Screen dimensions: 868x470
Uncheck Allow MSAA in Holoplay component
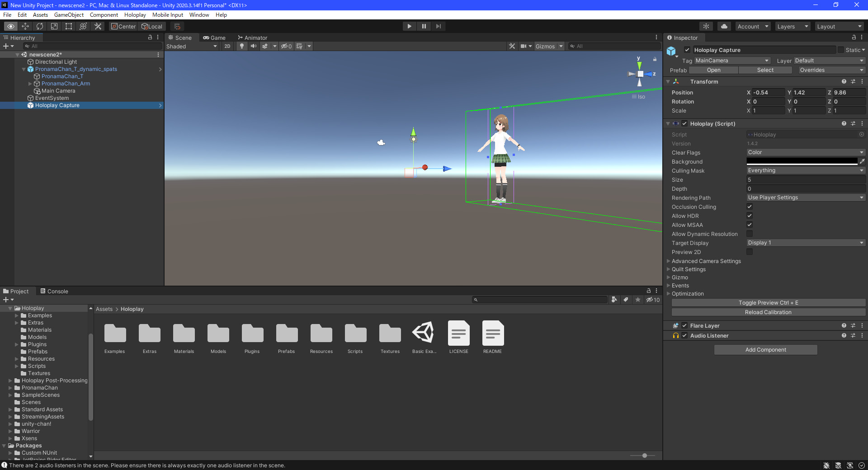tap(750, 225)
